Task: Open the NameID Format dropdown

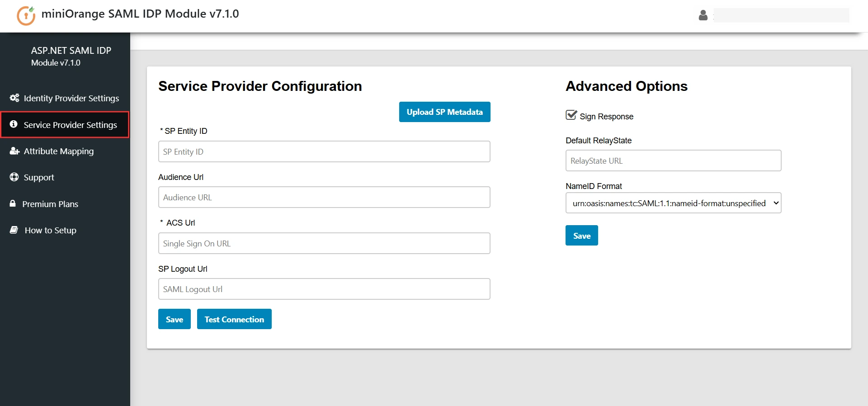Action: click(673, 203)
